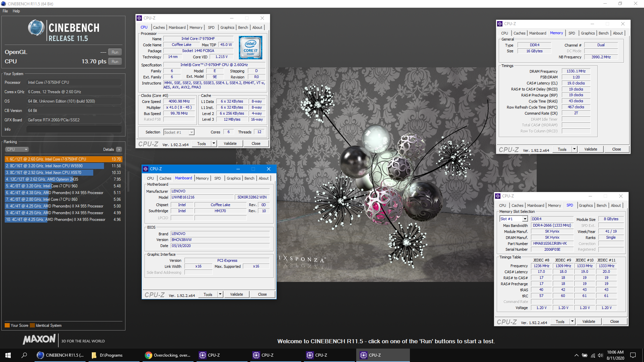Click DRAM Frequency value 1330.1 MHz
Screen dimensions: 644x362
coord(576,71)
